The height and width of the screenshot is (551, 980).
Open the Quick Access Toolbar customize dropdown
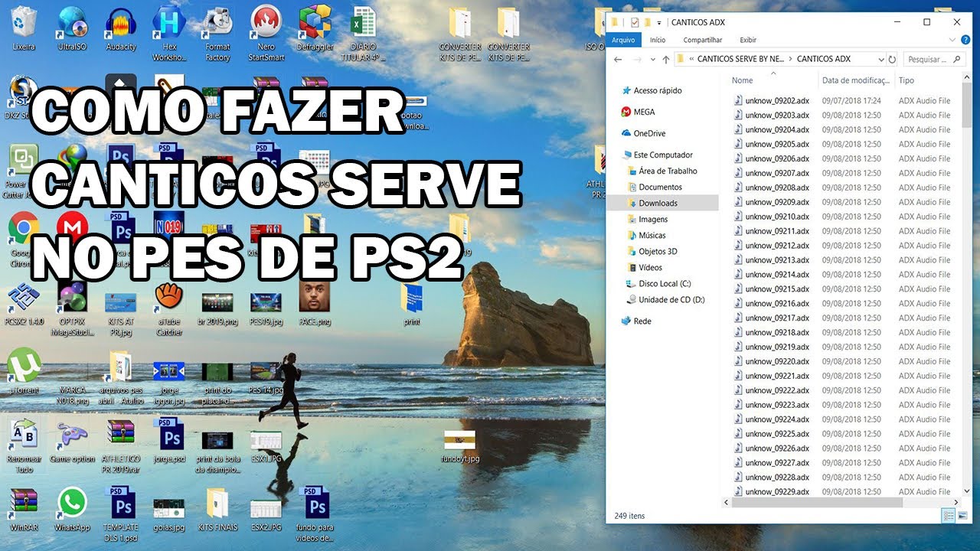pos(660,22)
